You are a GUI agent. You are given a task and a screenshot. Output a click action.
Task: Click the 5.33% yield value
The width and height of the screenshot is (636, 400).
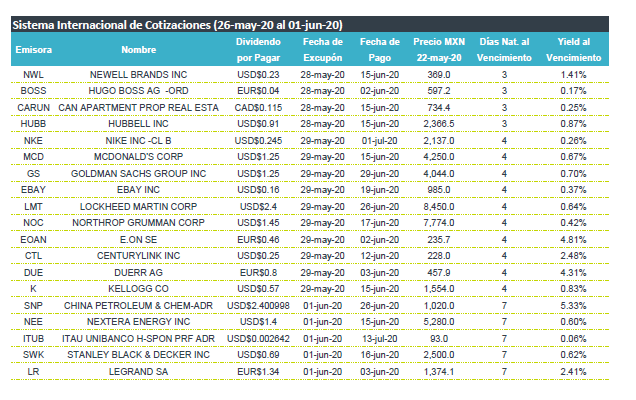coord(574,306)
